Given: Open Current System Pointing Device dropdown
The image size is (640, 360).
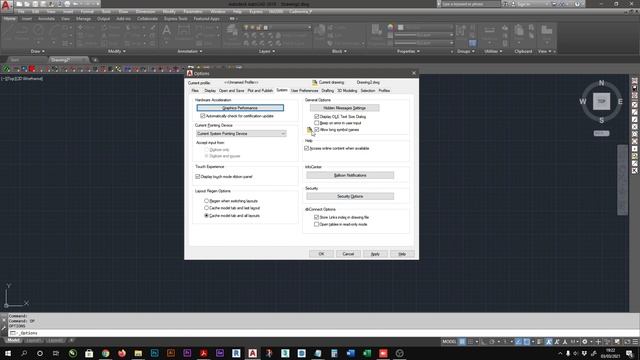Looking at the screenshot, I should pos(241,133).
